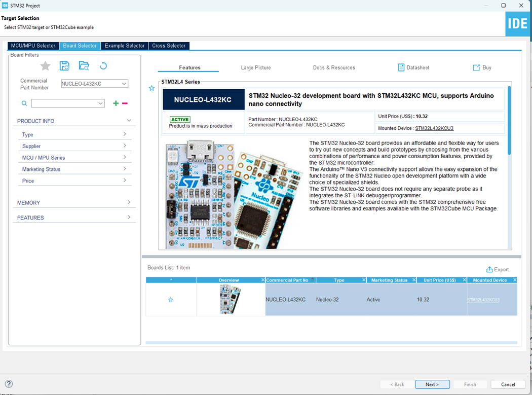
Task: Click the Overview column header
Action: [229, 280]
